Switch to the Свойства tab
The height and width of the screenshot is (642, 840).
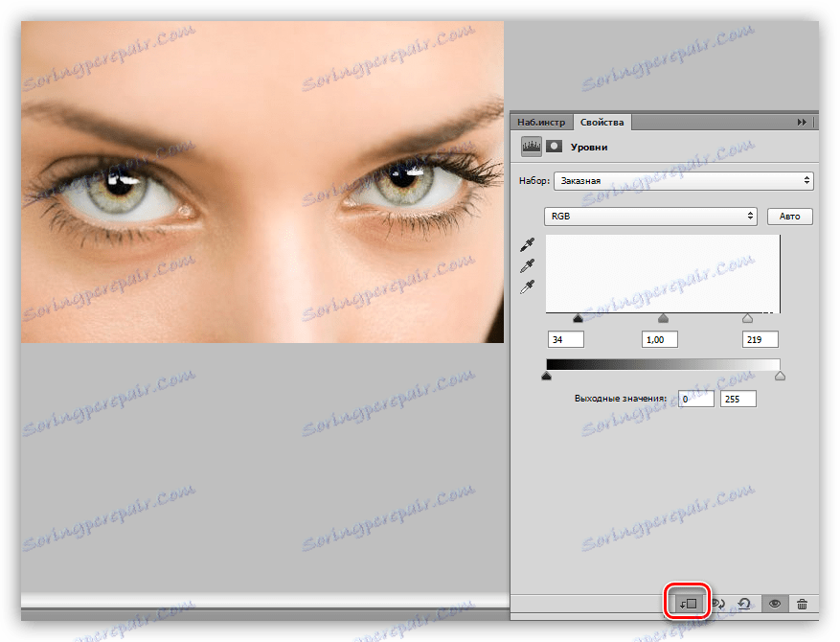click(602, 123)
